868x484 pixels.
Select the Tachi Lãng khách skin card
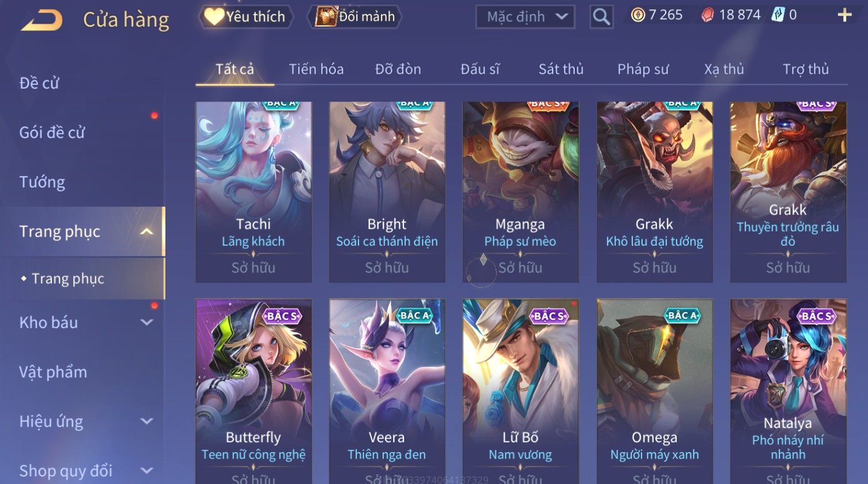click(254, 192)
